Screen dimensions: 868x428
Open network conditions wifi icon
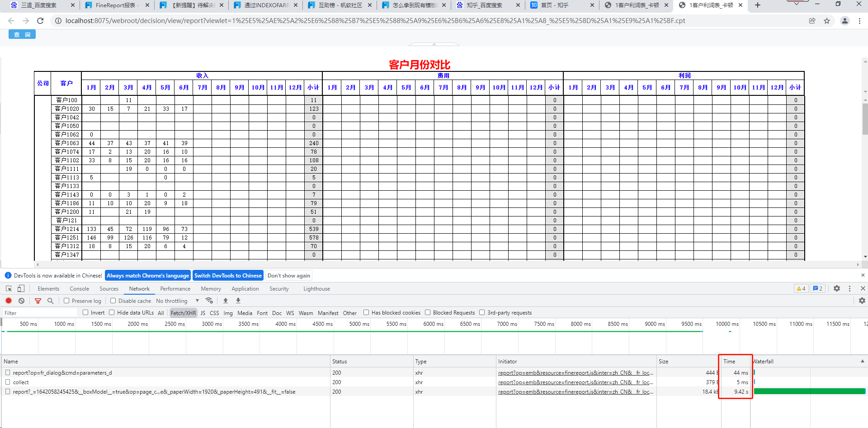coord(209,301)
